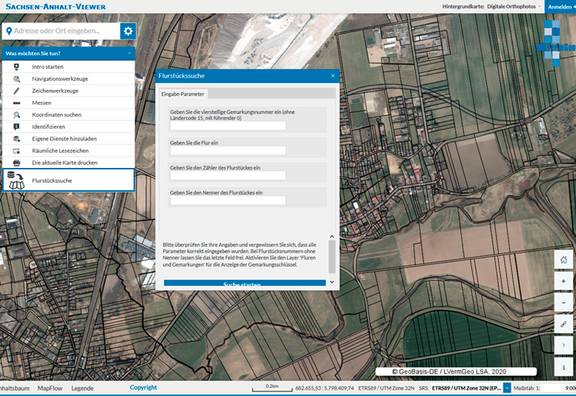Select Navigationswerkzeuge menu entry

pos(69,79)
